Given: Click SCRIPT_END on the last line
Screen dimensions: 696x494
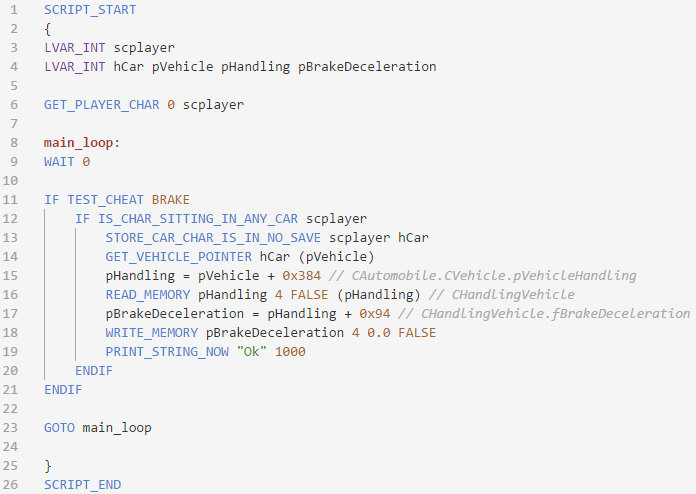Looking at the screenshot, I should [83, 485].
